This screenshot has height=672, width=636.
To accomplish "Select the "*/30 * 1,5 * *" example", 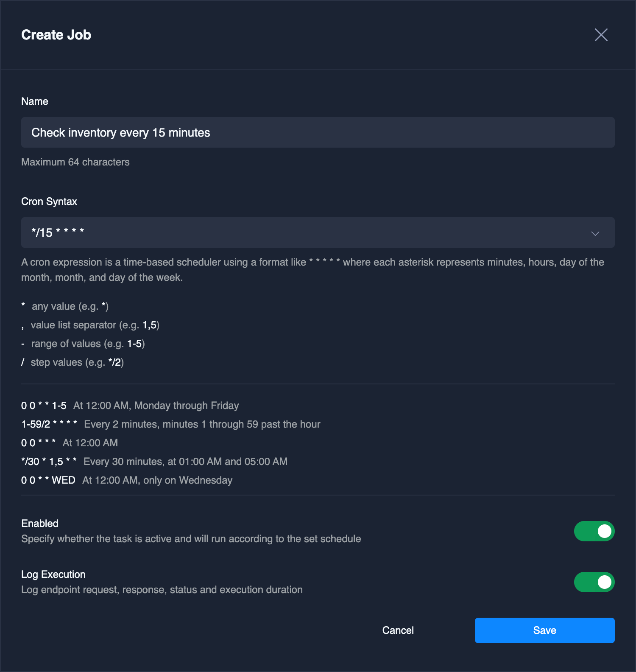I will 49,462.
